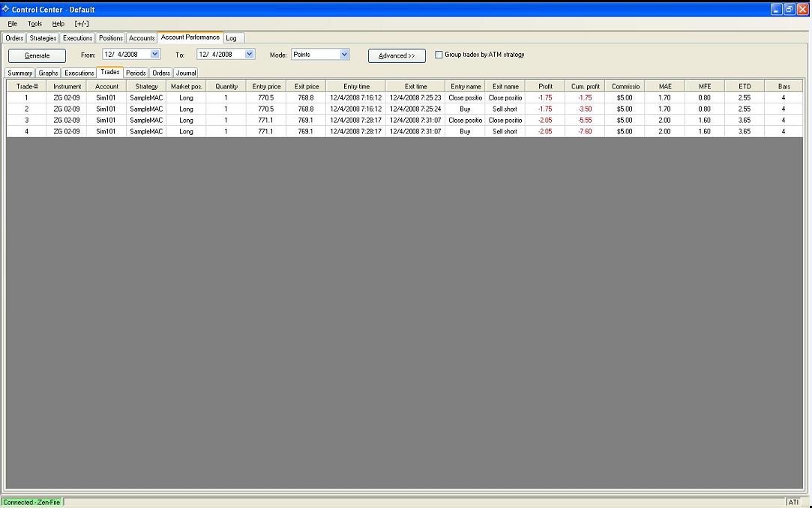The height and width of the screenshot is (508, 812).
Task: Open the Executions sub-tab under Account Performance
Action: click(79, 73)
